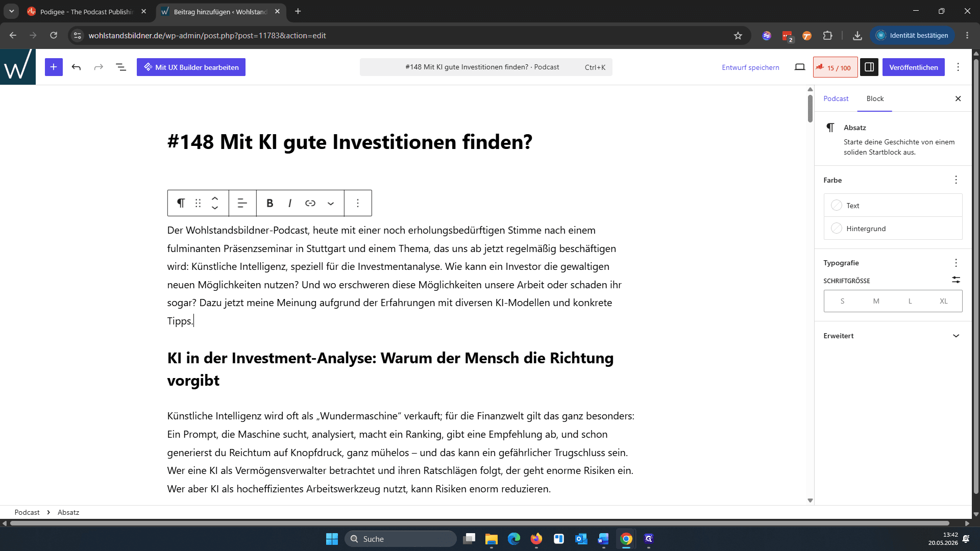Screen dimensions: 980x551
Task: Open editor options three-dot menu
Action: click(958, 67)
